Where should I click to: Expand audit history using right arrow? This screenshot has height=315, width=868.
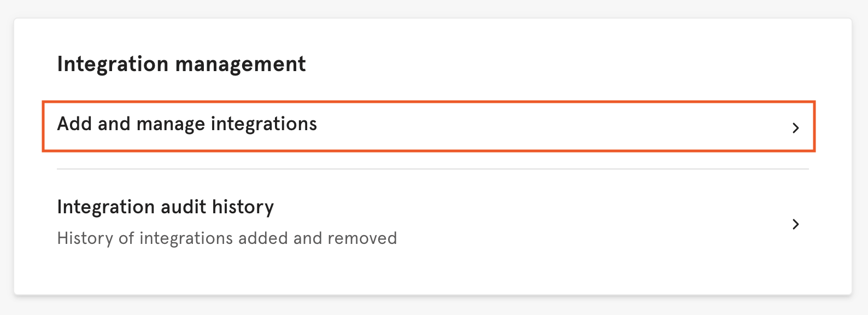(796, 224)
